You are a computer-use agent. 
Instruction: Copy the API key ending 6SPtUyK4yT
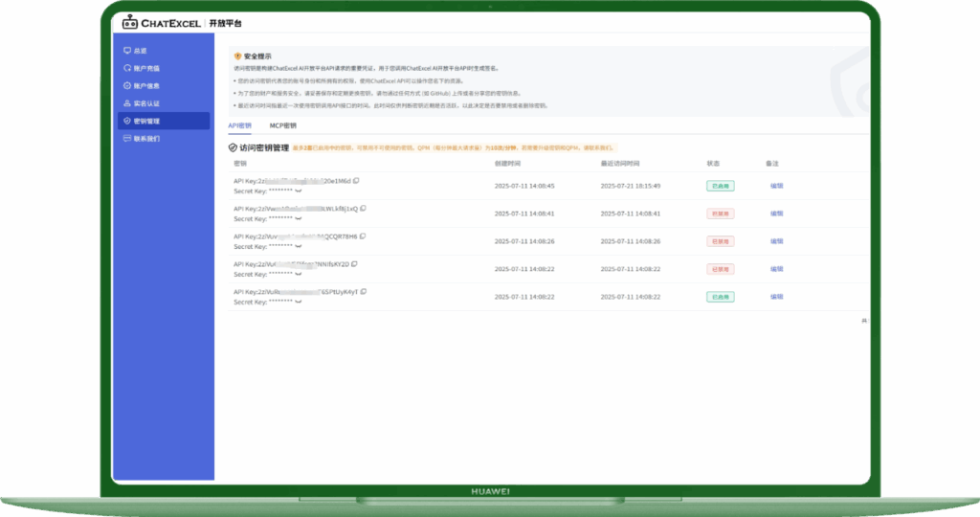(x=364, y=291)
